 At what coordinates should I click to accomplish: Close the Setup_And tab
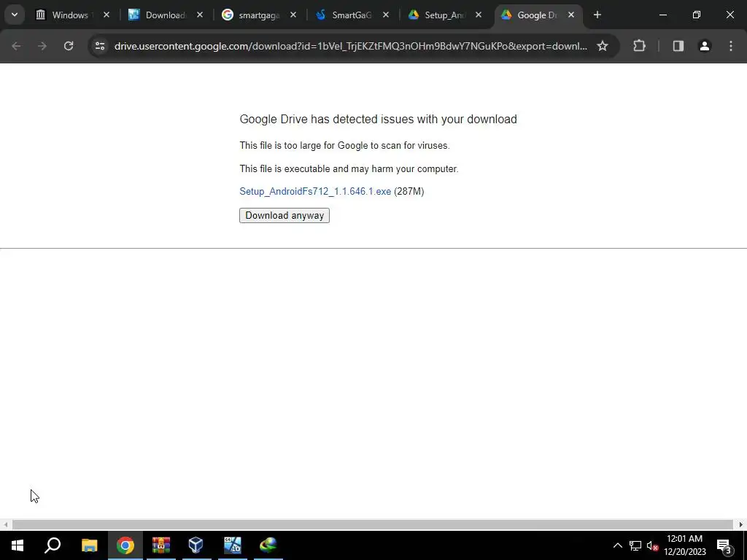pyautogui.click(x=479, y=15)
